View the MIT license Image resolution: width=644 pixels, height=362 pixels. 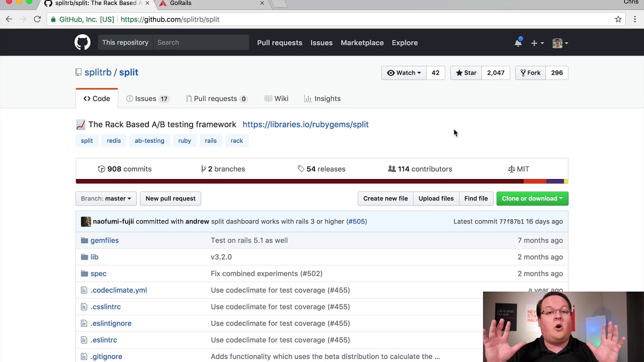click(518, 169)
